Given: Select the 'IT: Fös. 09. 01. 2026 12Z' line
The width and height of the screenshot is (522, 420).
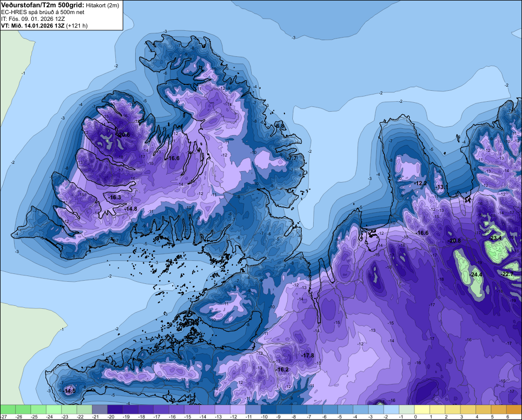Looking at the screenshot, I should coord(33,19).
